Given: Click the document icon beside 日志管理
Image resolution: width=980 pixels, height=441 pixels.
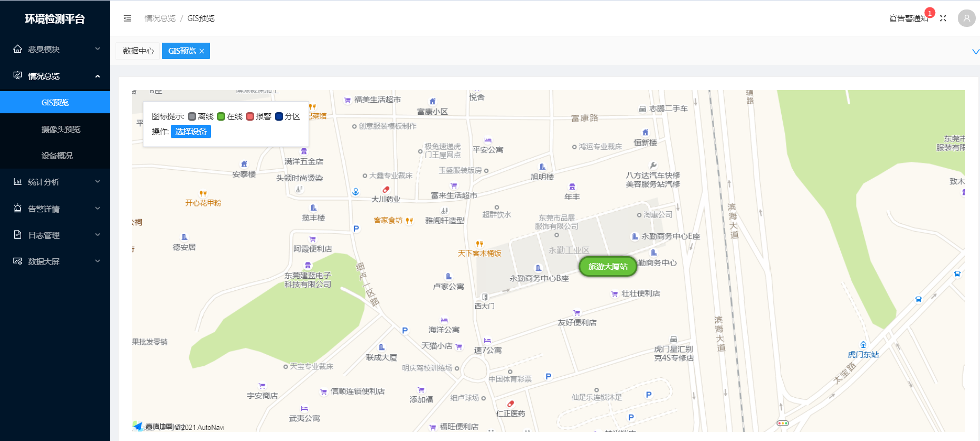Looking at the screenshot, I should coord(18,235).
